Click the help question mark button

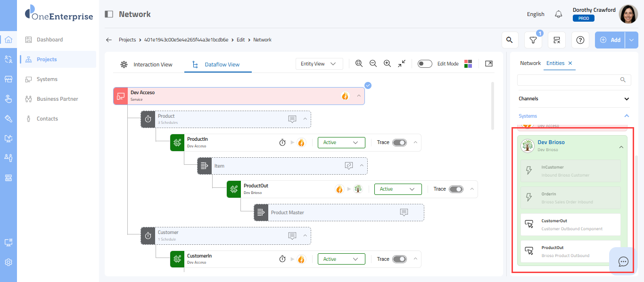(580, 40)
